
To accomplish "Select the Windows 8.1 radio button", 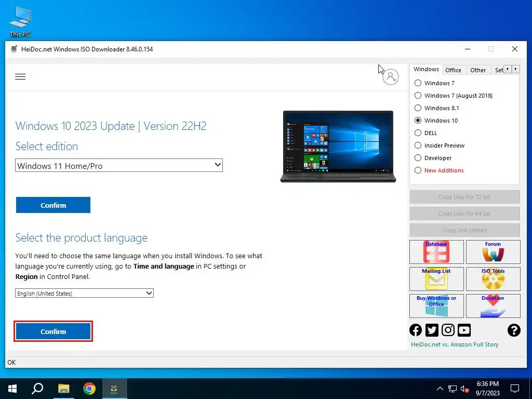I will (418, 108).
